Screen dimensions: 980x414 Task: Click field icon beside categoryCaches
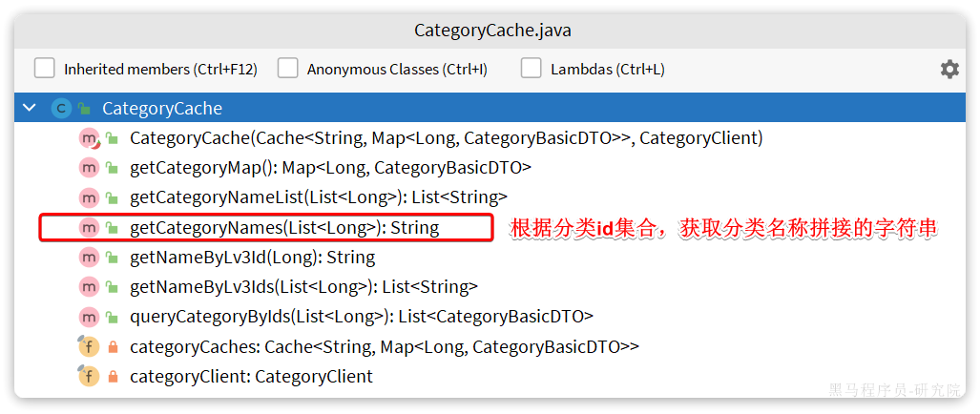pyautogui.click(x=89, y=346)
